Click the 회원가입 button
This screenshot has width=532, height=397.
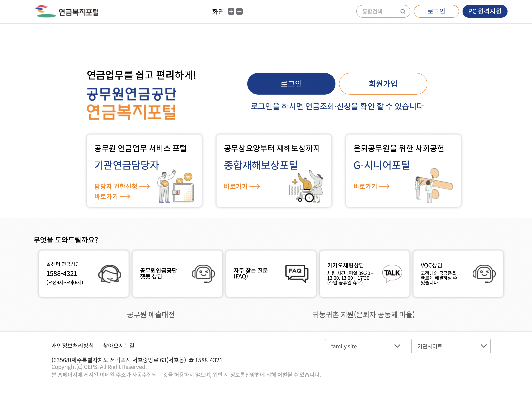[383, 84]
